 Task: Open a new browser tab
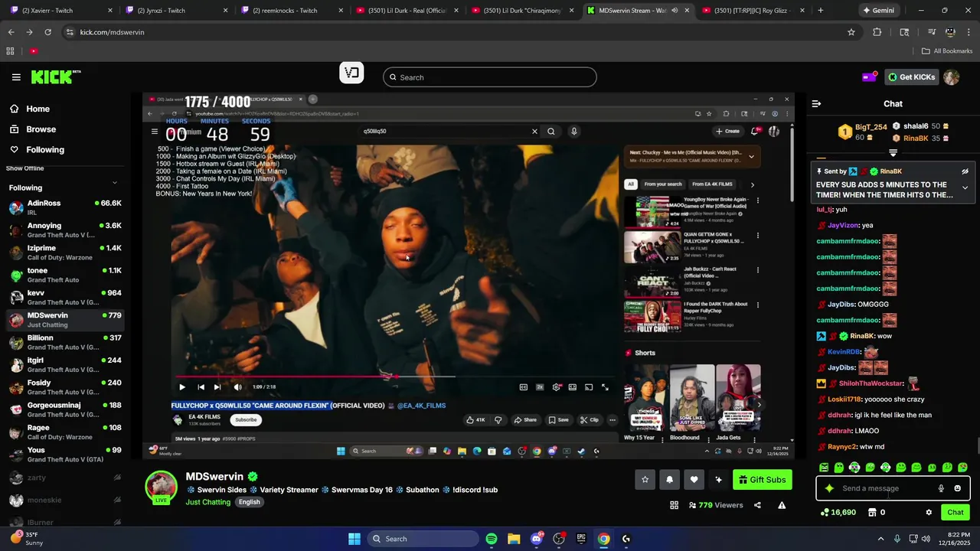(821, 11)
